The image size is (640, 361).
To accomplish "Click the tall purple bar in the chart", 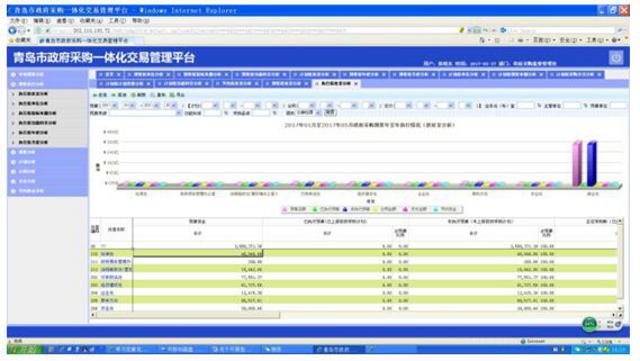I will [577, 163].
